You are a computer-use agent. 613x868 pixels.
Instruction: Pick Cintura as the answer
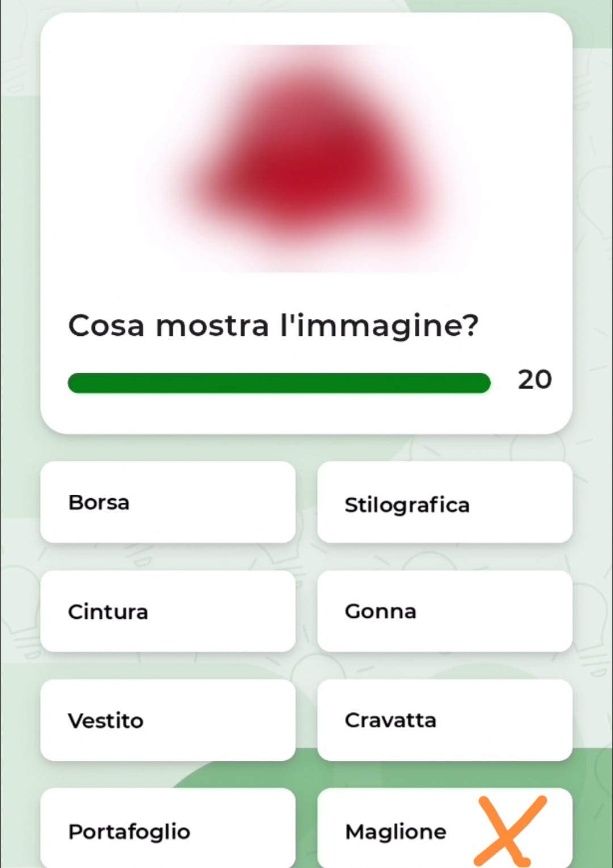coord(167,611)
